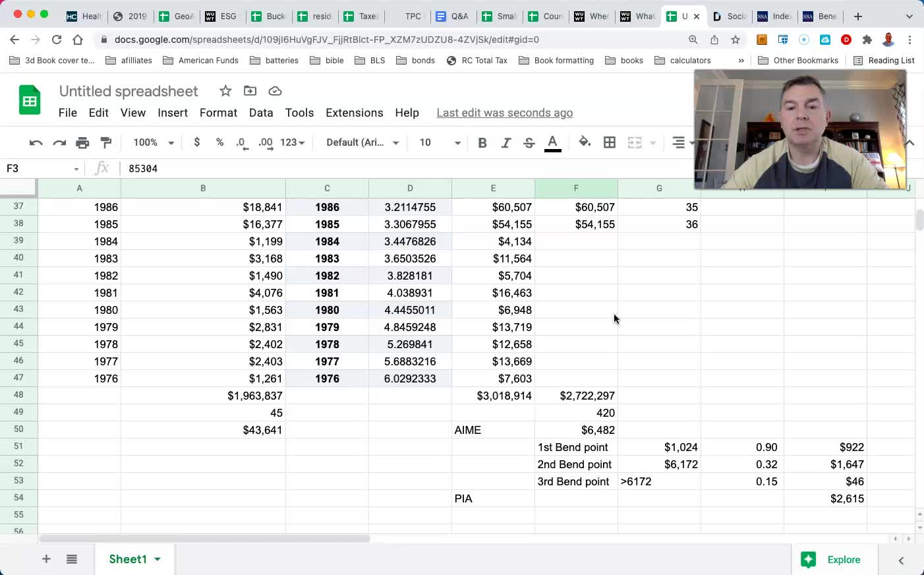Open the 123 number format dropdown
This screenshot has width=924, height=575.
point(293,142)
